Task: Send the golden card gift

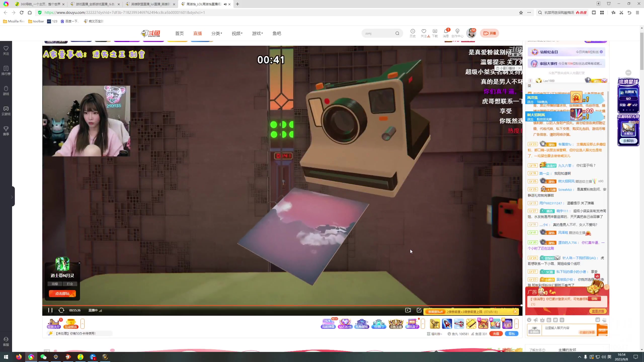Action: [471, 324]
